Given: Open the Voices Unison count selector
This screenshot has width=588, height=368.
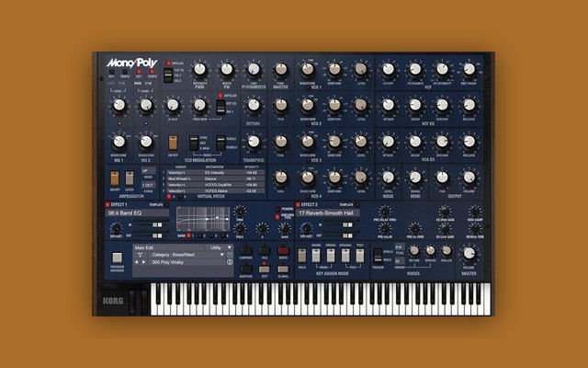Looking at the screenshot, I should point(400,260).
